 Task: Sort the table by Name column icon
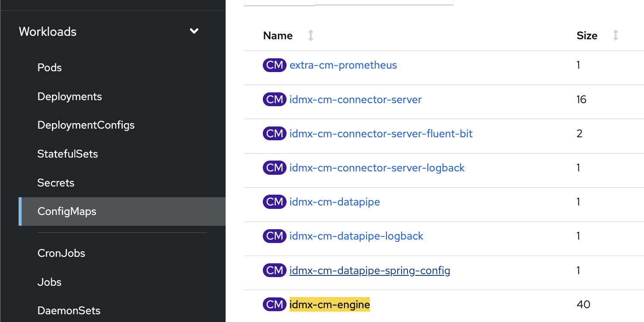pyautogui.click(x=310, y=35)
